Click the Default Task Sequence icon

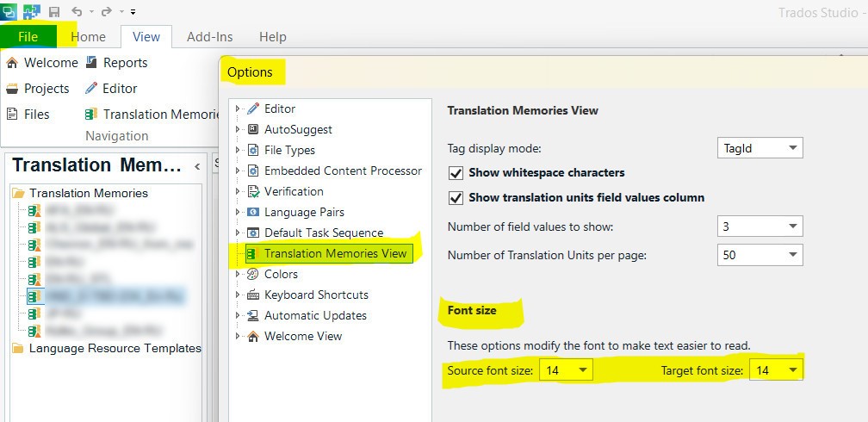coord(253,233)
